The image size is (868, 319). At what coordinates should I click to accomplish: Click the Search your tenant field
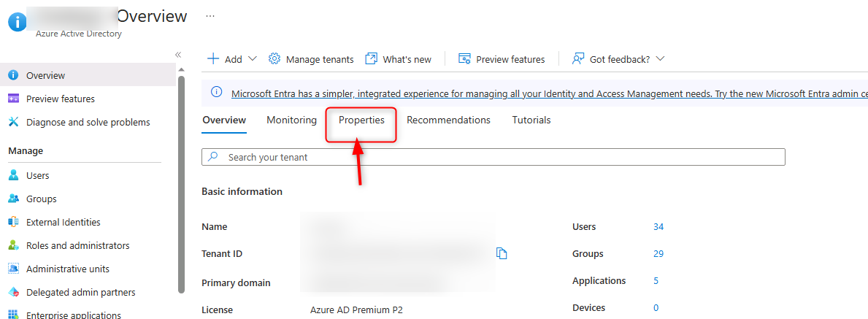click(496, 157)
